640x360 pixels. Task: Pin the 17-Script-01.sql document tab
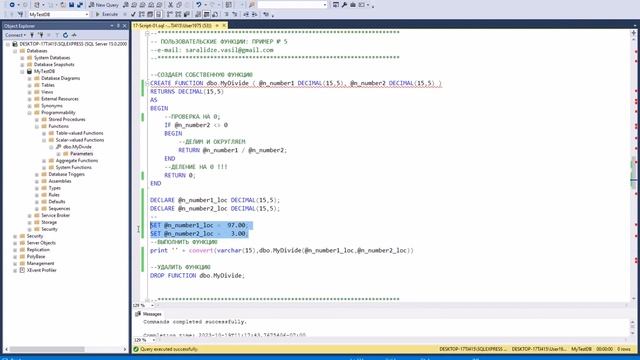[x=217, y=25]
